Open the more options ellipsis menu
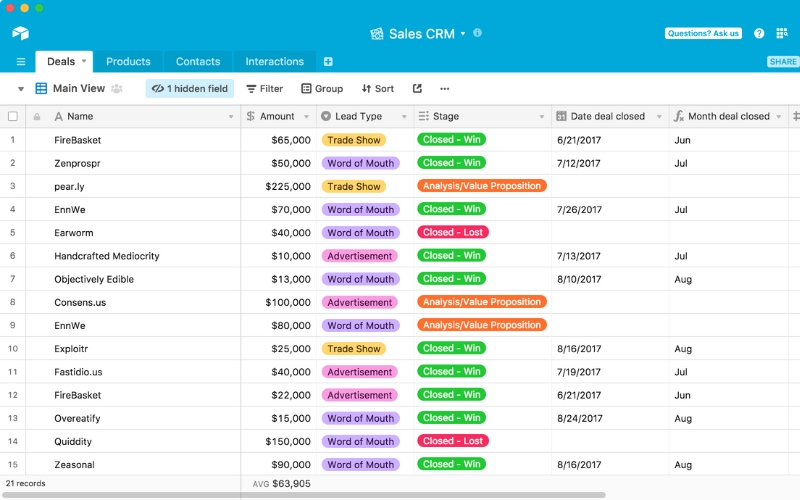This screenshot has width=800, height=500. click(x=445, y=89)
